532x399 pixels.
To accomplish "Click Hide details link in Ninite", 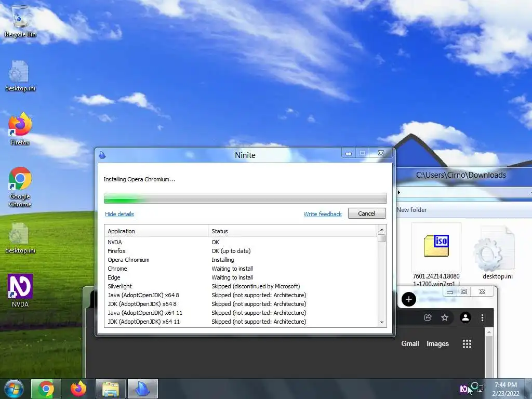I will click(x=119, y=214).
